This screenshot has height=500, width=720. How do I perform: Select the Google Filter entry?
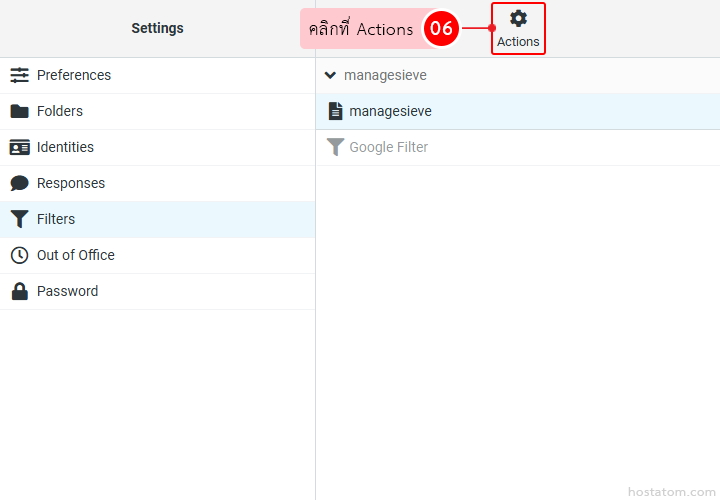click(388, 147)
